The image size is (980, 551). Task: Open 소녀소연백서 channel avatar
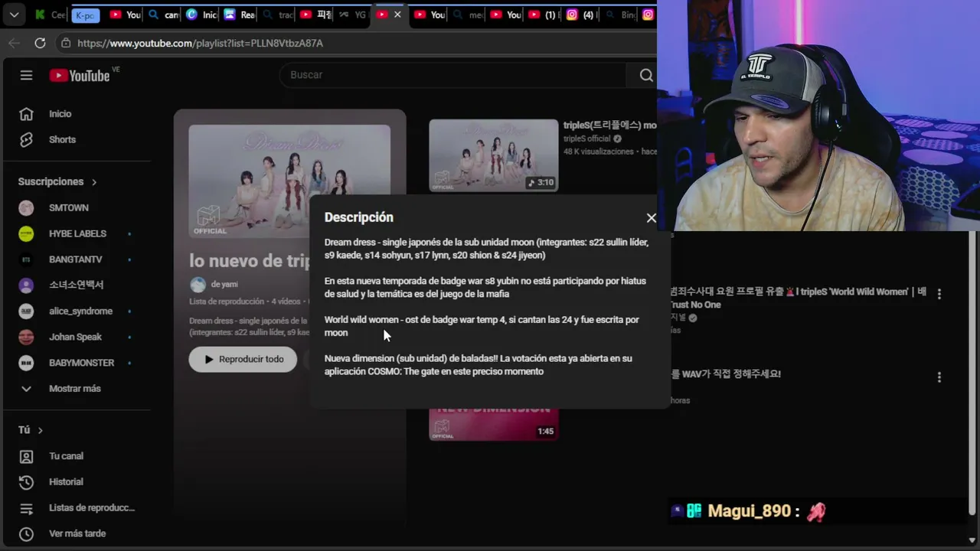coord(26,285)
